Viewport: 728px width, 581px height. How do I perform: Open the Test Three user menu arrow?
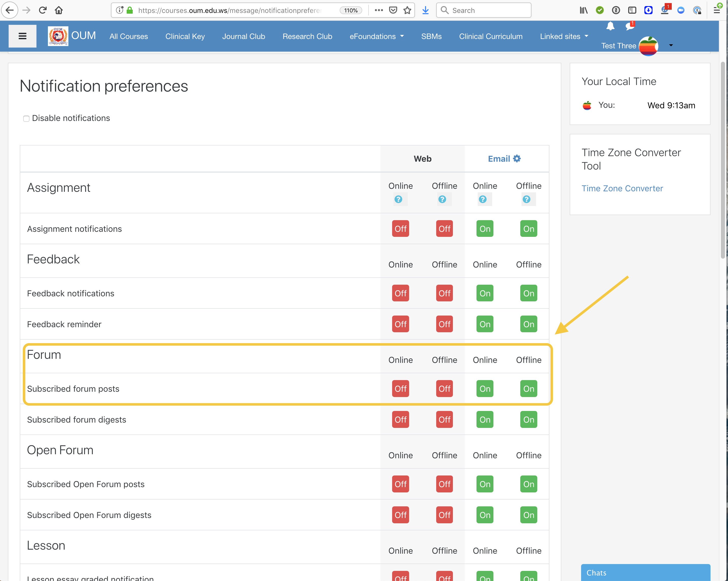(x=671, y=46)
